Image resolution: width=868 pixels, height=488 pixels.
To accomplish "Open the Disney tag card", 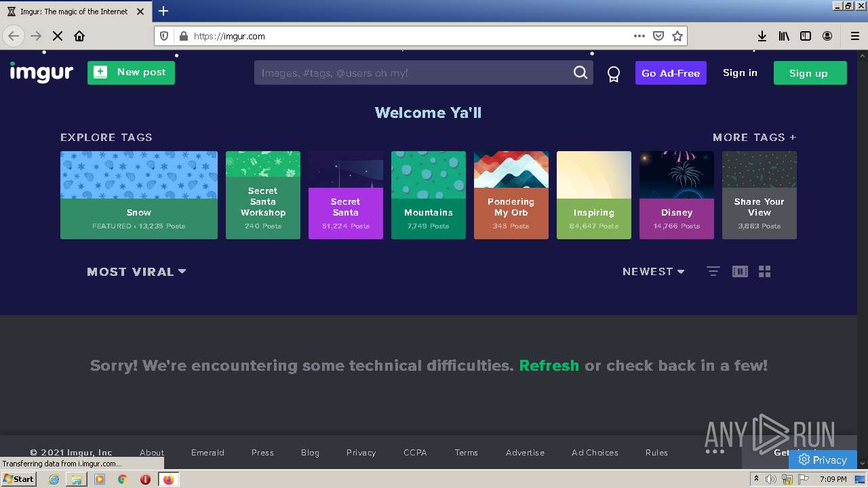I will point(677,195).
